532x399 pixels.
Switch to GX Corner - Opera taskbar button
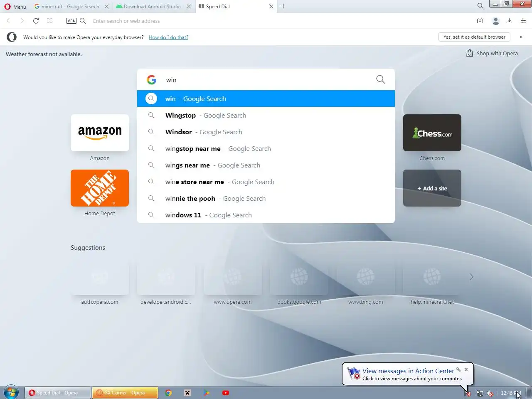(x=125, y=393)
